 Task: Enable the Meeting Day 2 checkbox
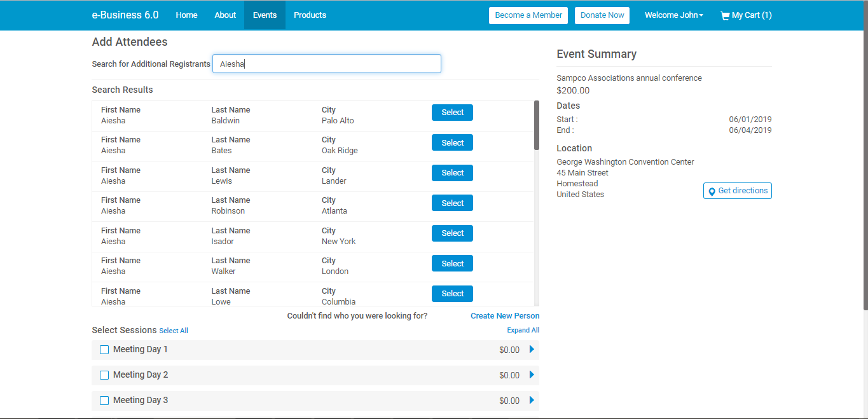(x=104, y=374)
